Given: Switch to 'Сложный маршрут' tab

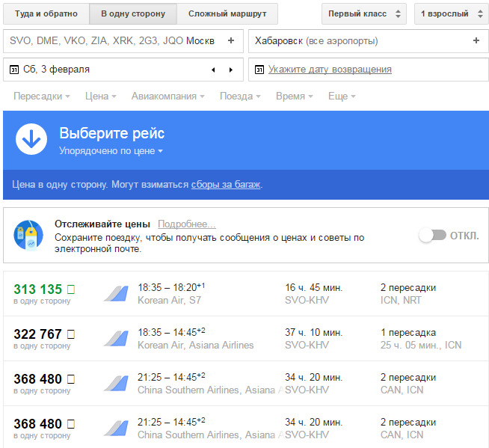Looking at the screenshot, I should [227, 13].
